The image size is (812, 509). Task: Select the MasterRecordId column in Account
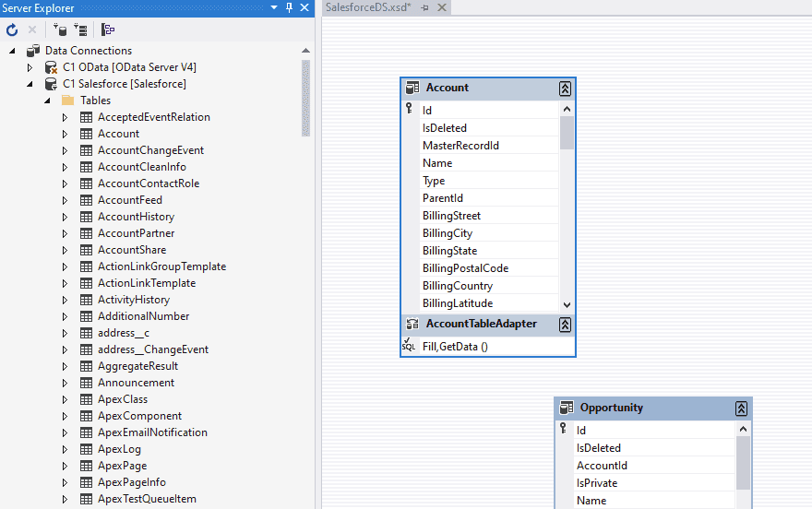pos(489,146)
